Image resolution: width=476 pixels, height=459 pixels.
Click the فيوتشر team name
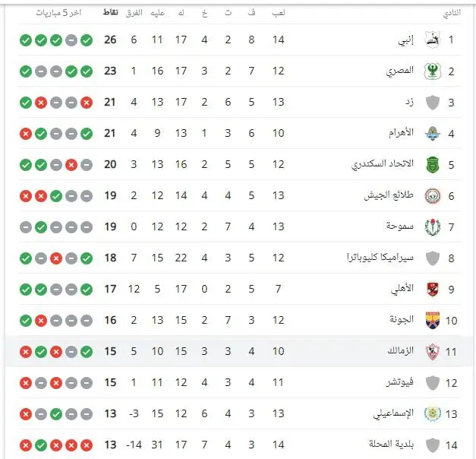(x=400, y=382)
